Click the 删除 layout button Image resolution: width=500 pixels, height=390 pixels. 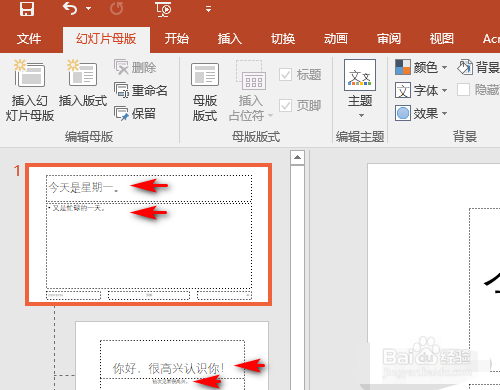[x=135, y=68]
